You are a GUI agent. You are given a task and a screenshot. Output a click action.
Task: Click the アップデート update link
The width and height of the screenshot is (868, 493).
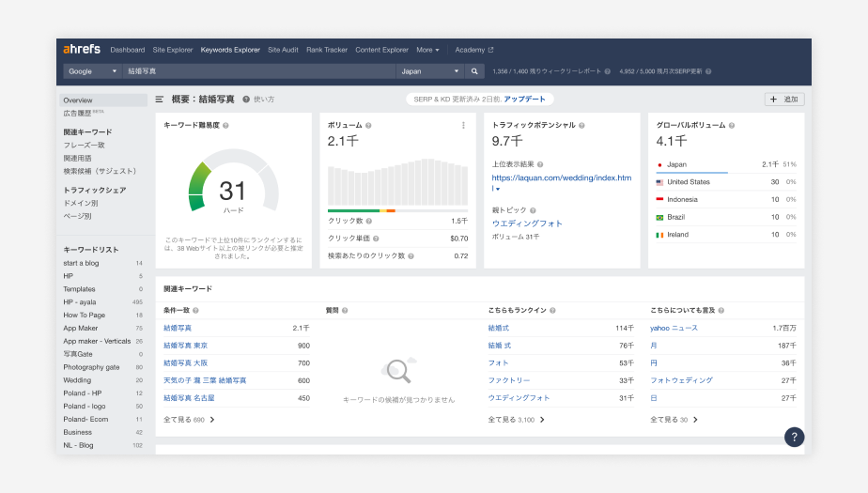point(524,99)
